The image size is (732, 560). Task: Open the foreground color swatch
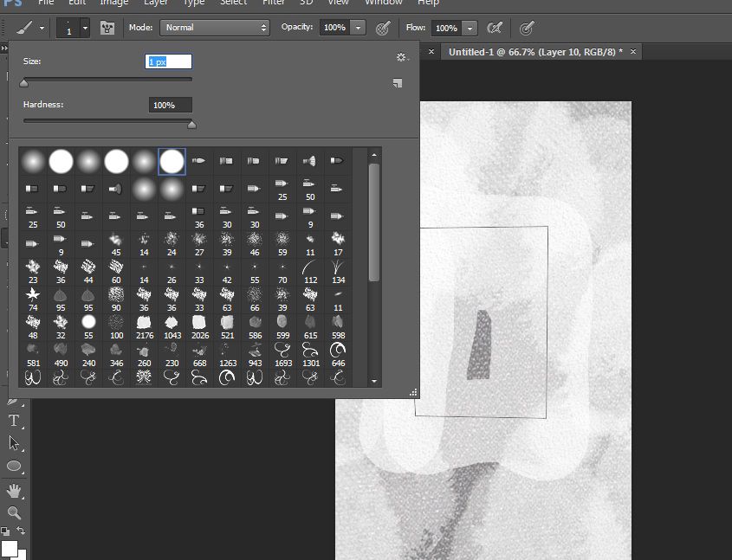[x=9, y=549]
